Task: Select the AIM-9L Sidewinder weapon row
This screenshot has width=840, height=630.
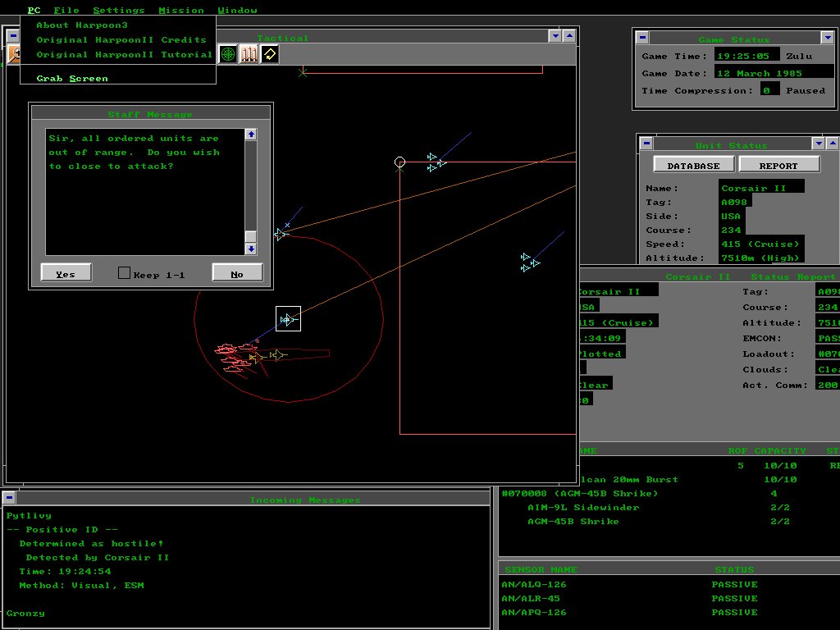Action: 669,507
